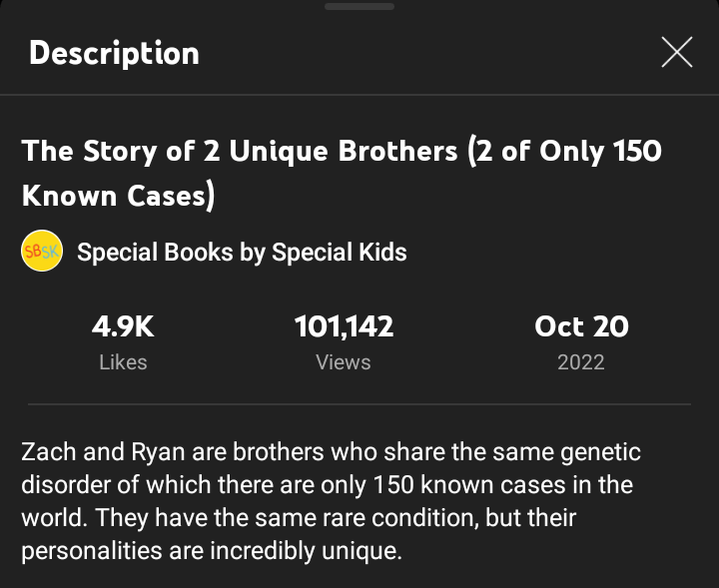This screenshot has width=719, height=588.
Task: Click the Oct 20 upload date
Action: point(581,326)
